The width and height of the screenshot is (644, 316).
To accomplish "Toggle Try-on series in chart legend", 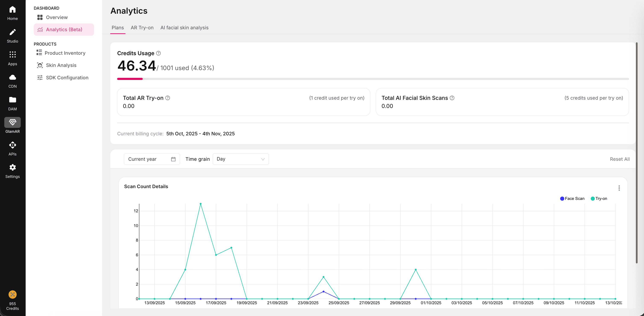I will (x=598, y=199).
